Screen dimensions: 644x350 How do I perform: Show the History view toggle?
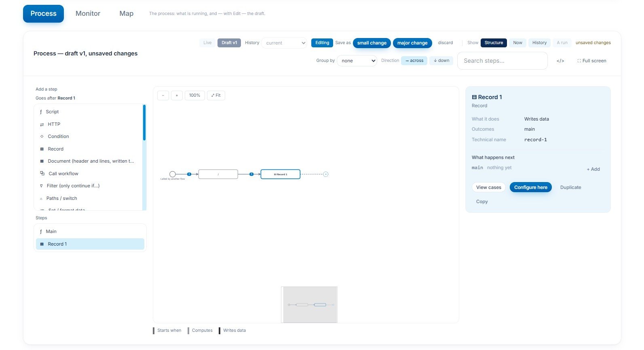pyautogui.click(x=539, y=43)
